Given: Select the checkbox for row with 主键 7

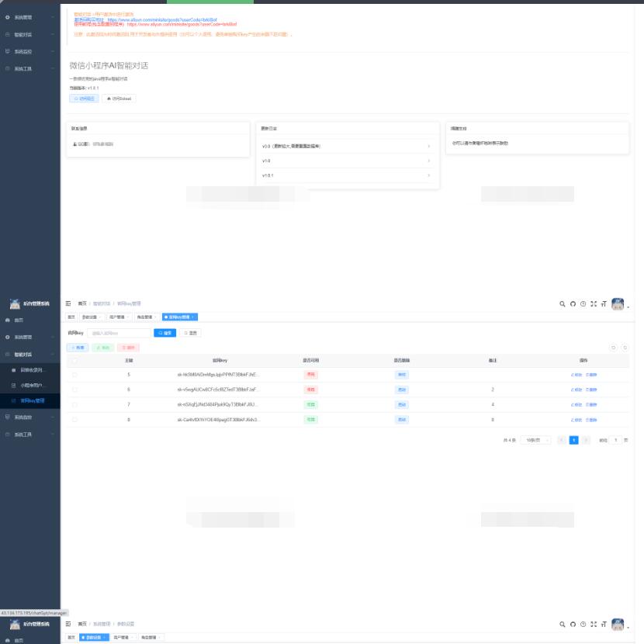Looking at the screenshot, I should click(74, 404).
